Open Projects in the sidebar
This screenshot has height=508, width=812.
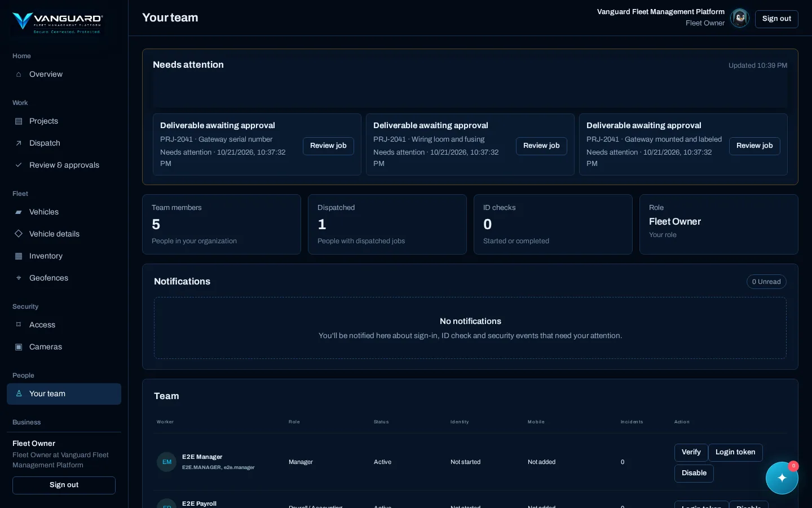point(64,121)
